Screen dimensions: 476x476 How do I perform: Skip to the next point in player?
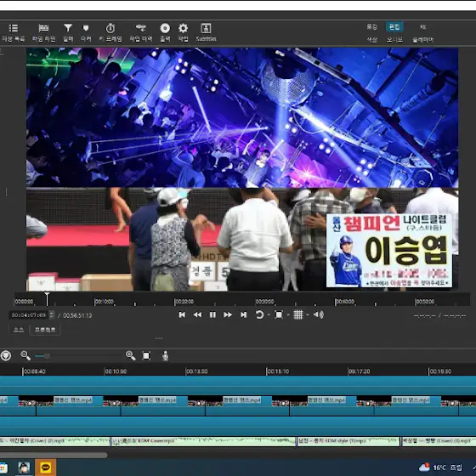click(243, 314)
